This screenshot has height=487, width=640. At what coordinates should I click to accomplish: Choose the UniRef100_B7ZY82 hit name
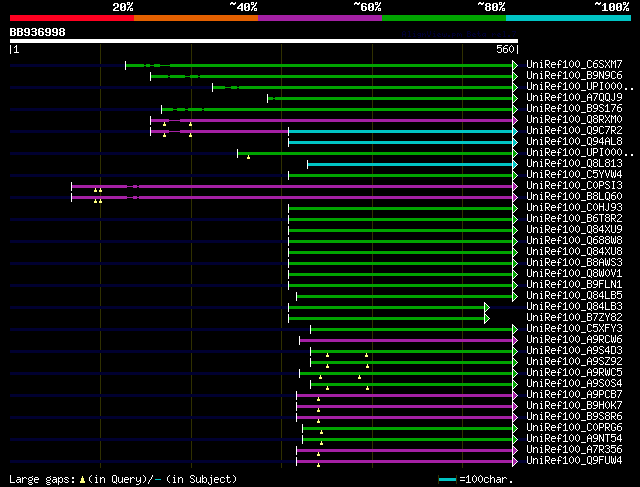click(x=574, y=318)
